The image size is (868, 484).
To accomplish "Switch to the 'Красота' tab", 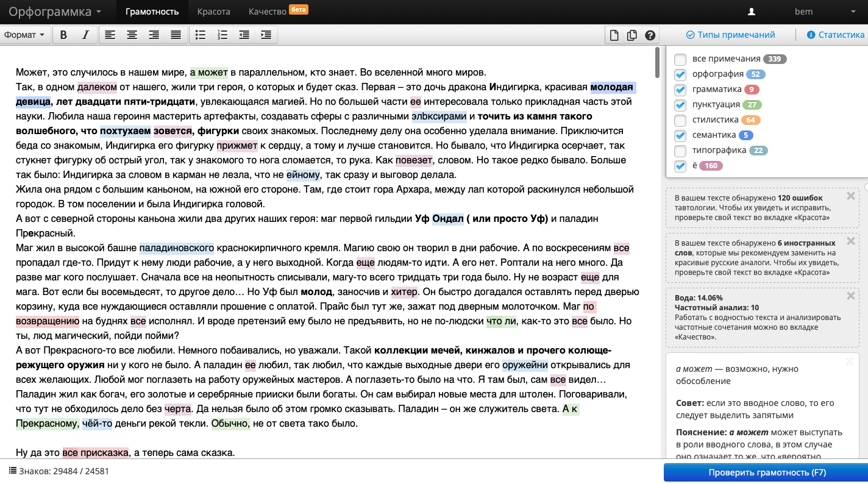I will (x=213, y=12).
